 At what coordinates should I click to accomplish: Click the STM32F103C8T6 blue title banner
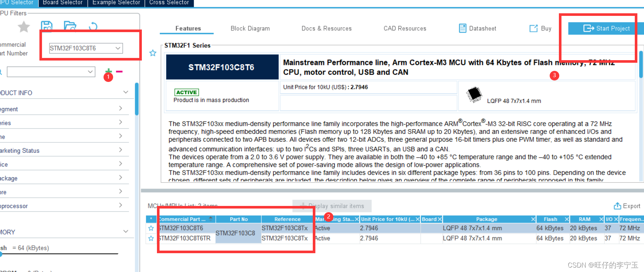[x=222, y=67]
